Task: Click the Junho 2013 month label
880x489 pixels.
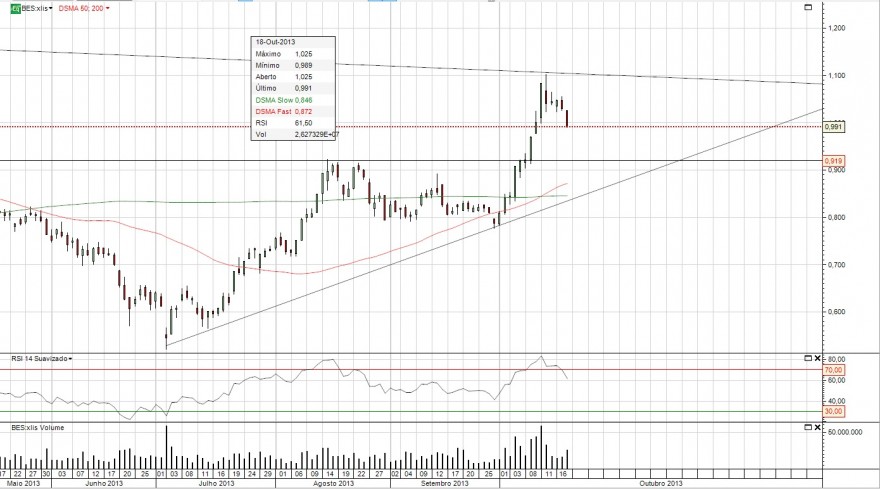Action: tap(104, 483)
